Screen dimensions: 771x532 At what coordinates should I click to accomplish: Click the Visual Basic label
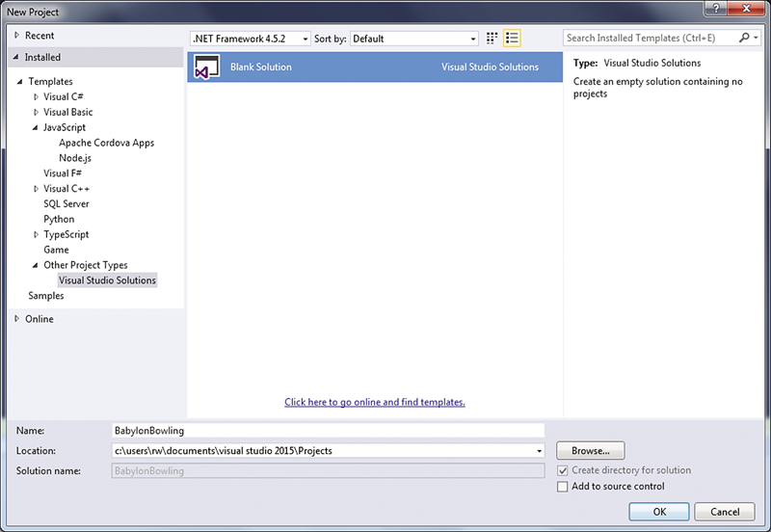67,112
